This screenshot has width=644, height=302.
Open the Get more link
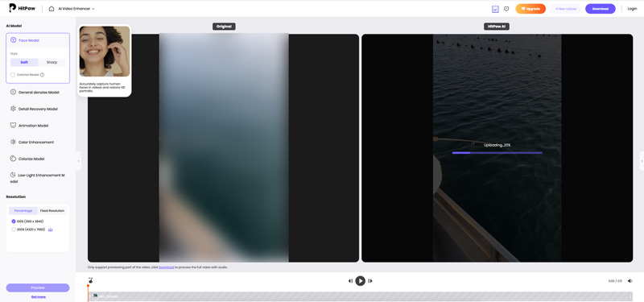click(39, 296)
